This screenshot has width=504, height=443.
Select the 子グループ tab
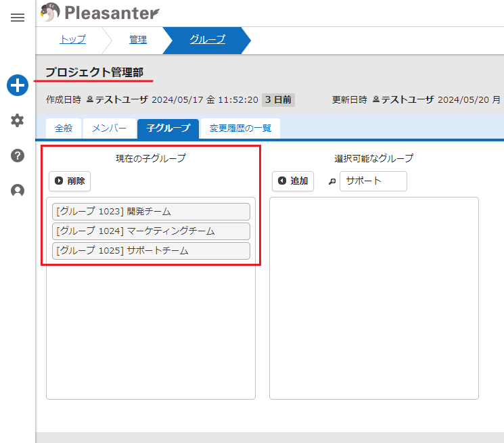click(x=168, y=129)
